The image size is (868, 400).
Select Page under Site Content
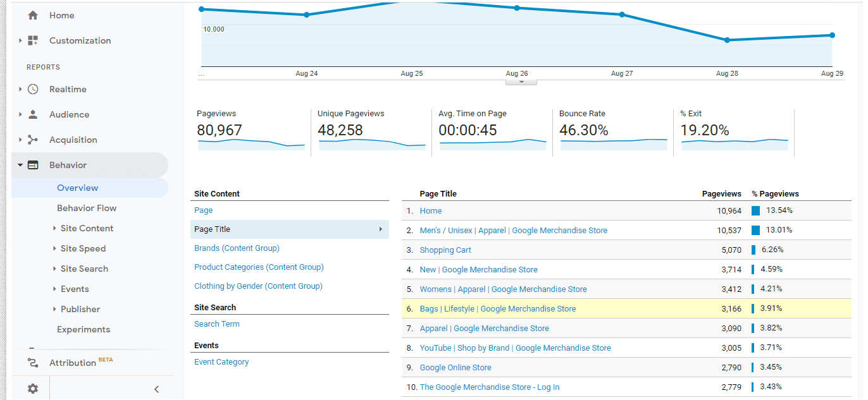point(204,210)
